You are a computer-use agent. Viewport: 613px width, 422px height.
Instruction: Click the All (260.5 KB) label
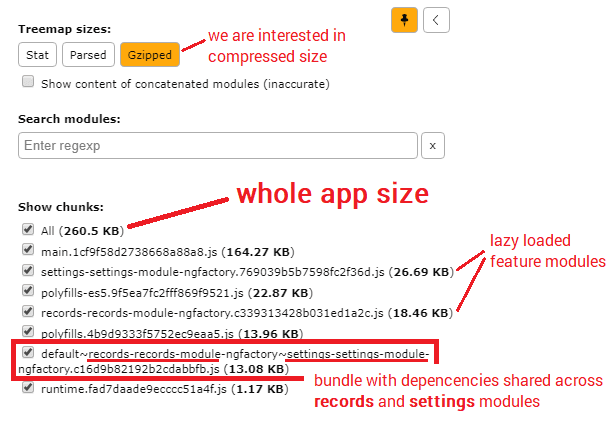(82, 231)
